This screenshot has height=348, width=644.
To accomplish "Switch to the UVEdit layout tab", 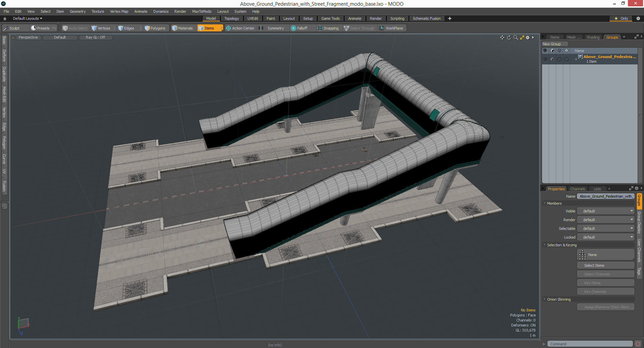I will (x=253, y=18).
